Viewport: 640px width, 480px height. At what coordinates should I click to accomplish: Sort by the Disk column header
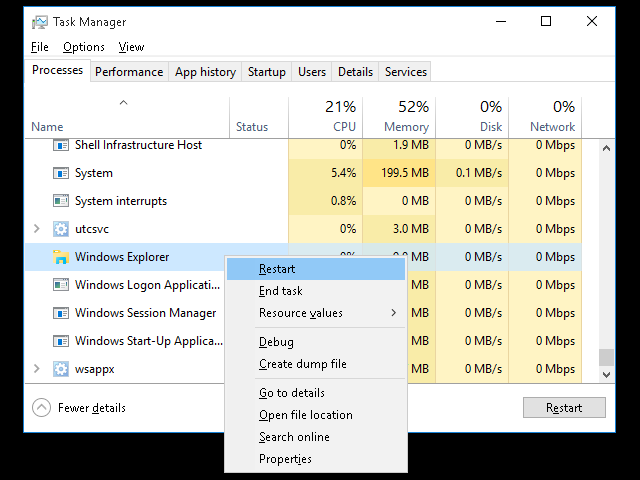[472, 117]
